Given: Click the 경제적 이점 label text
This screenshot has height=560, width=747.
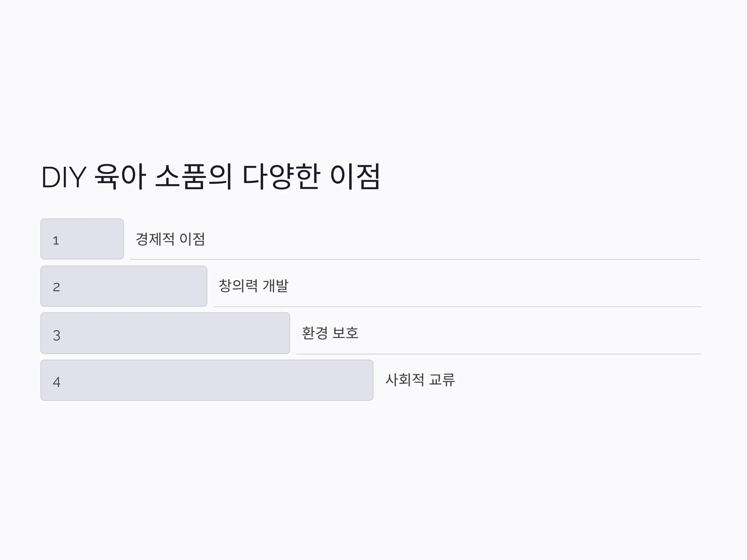Looking at the screenshot, I should 170,239.
